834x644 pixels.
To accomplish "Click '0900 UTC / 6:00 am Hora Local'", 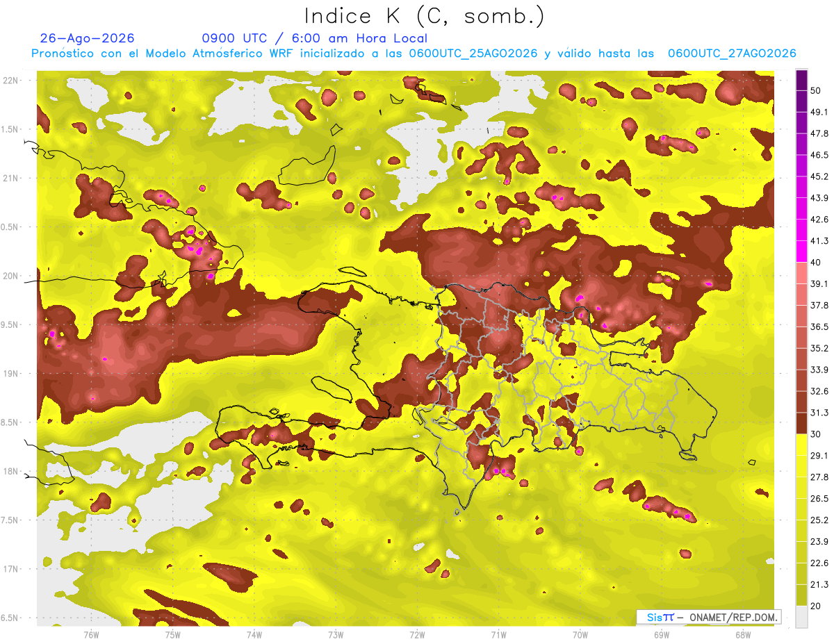I will 314,38.
